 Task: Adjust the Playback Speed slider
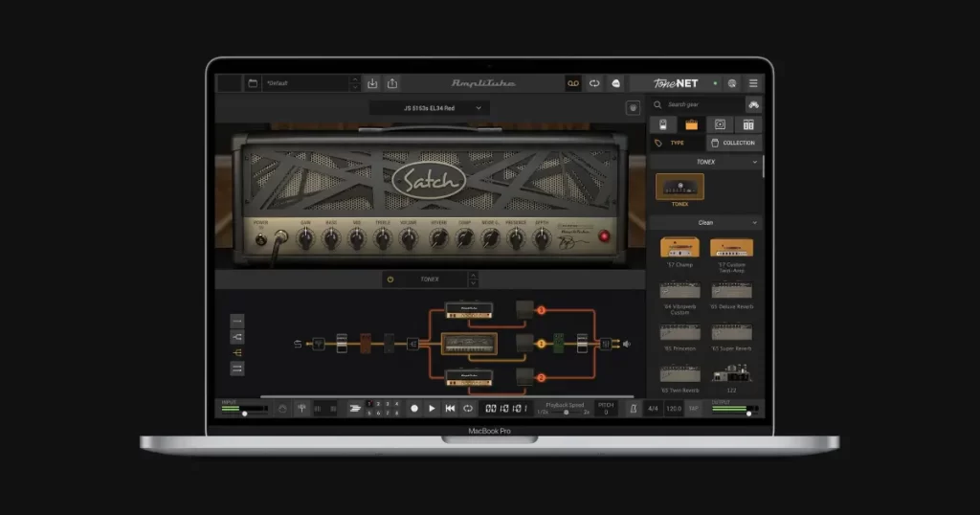[567, 413]
